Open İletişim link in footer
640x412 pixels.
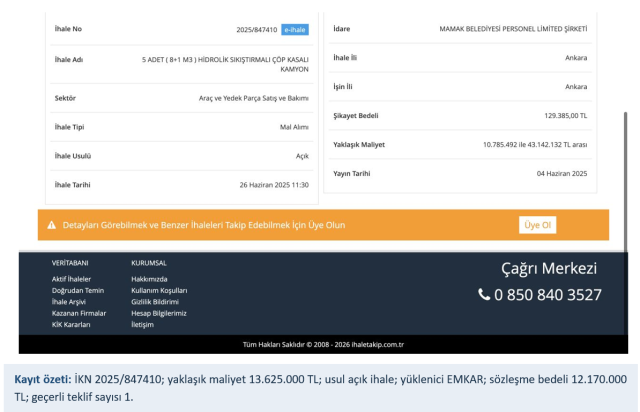click(x=142, y=325)
